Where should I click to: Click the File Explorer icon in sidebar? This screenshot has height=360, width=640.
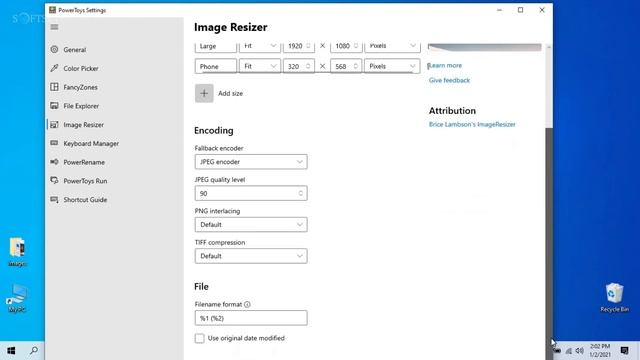[x=54, y=106]
